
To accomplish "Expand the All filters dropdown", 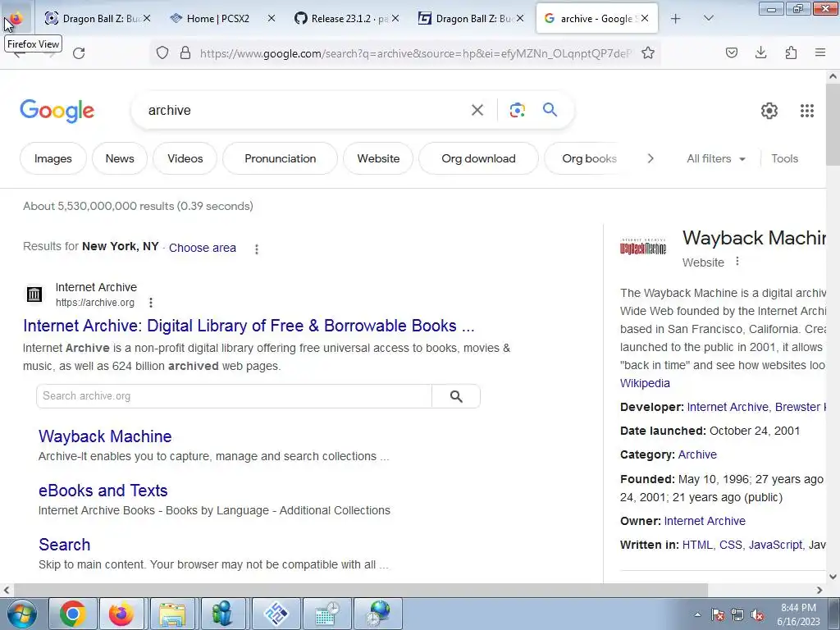I will (x=715, y=158).
